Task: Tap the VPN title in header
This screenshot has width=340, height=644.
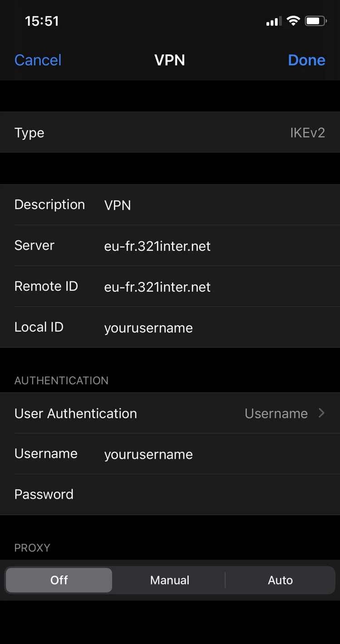Action: (170, 60)
